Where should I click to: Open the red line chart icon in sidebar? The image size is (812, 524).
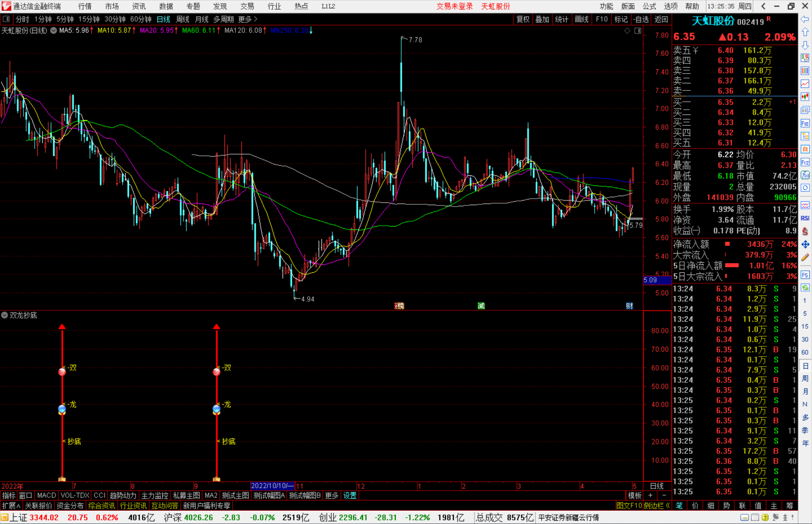coord(805,84)
